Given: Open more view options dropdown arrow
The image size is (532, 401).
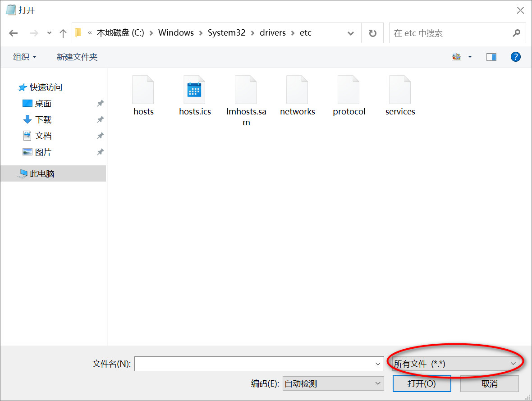Looking at the screenshot, I should (x=470, y=57).
